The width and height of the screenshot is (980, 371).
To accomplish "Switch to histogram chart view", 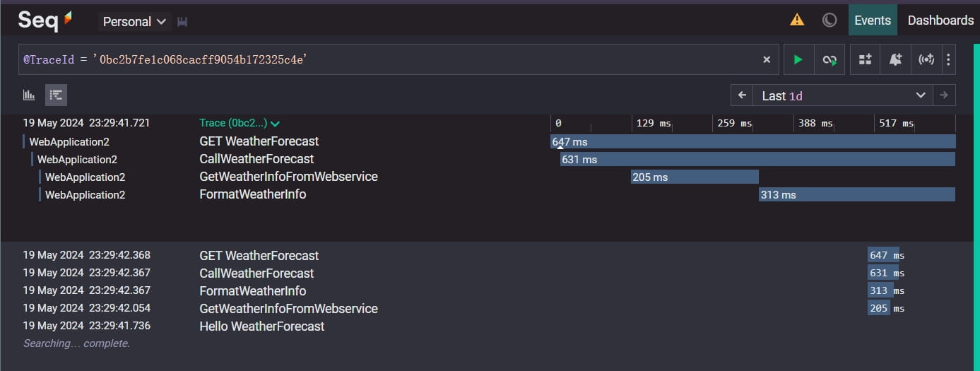I will [30, 95].
